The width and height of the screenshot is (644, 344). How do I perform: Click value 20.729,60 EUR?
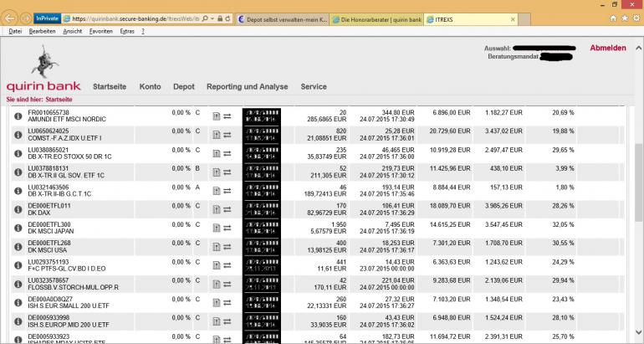click(x=450, y=131)
